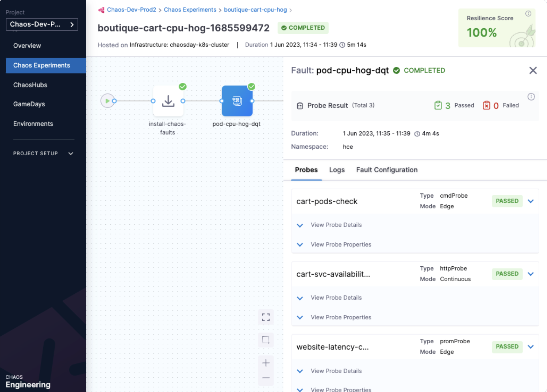This screenshot has height=392, width=547.
Task: Select the pod-cpu-hog-dqt fault node icon
Action: 237,101
